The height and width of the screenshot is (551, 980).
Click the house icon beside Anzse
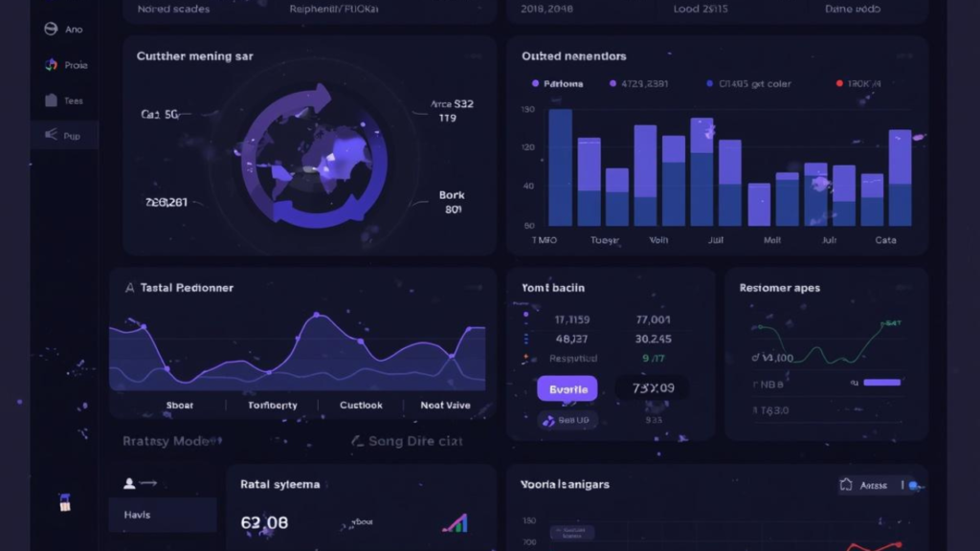pyautogui.click(x=848, y=485)
